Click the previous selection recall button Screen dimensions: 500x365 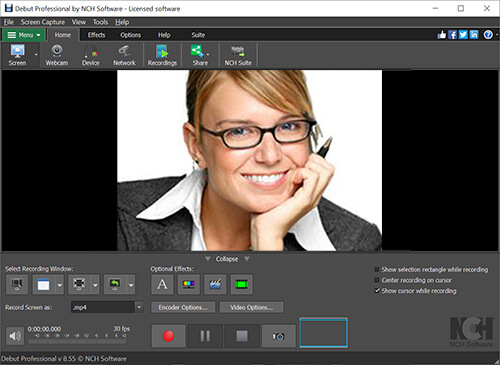(x=115, y=284)
